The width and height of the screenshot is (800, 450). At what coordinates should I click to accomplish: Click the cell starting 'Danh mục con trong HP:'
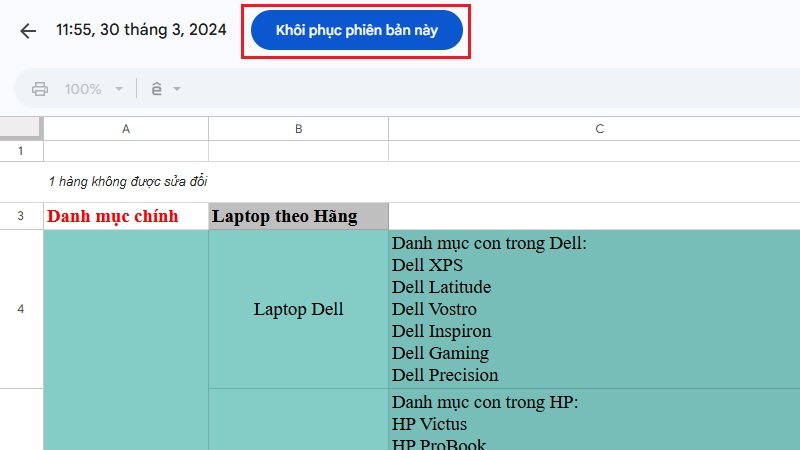tap(594, 419)
